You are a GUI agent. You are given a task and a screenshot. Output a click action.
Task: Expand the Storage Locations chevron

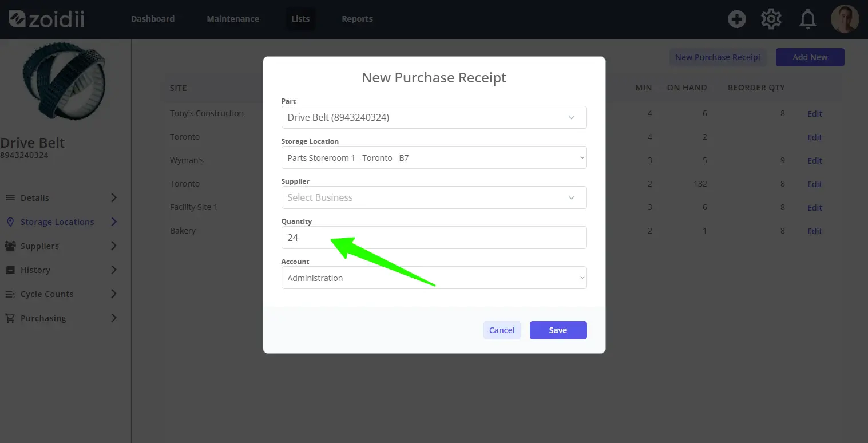[x=113, y=221]
